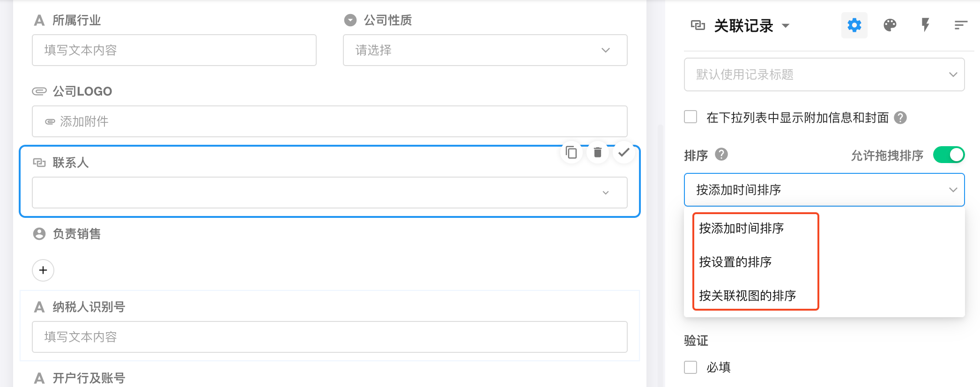Confirm 联系人 field with checkmark icon
This screenshot has width=980, height=387.
(624, 153)
